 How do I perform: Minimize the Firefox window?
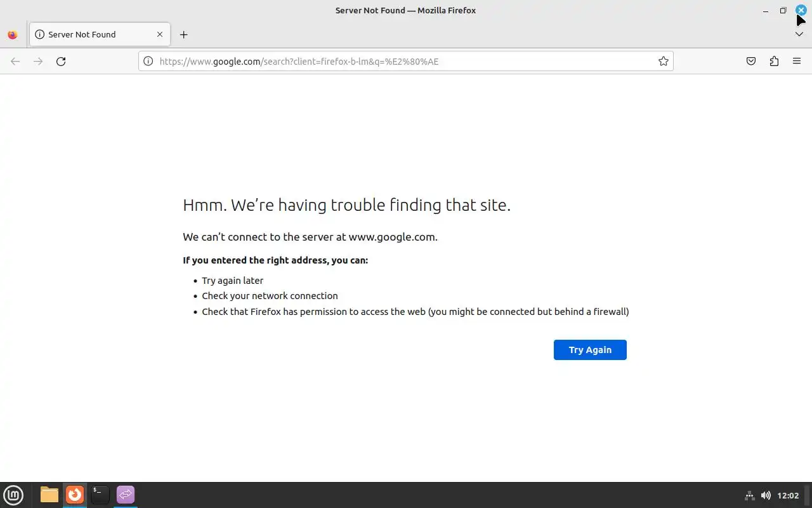tap(766, 10)
